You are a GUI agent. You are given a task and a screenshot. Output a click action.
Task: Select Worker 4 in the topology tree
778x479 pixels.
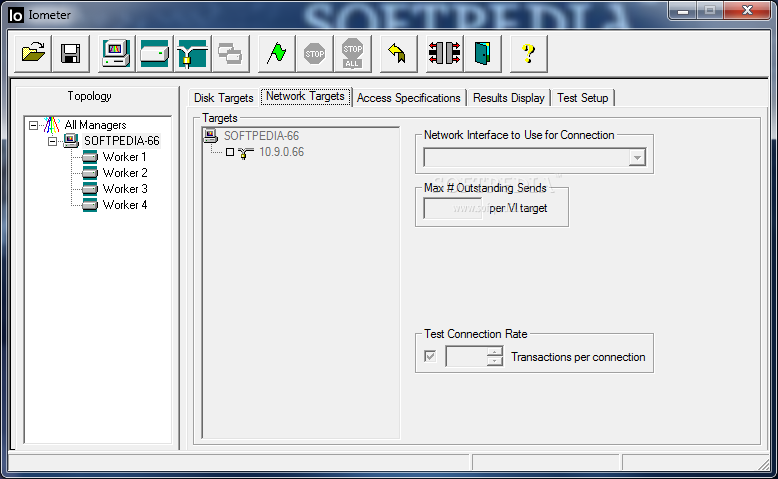coord(125,205)
